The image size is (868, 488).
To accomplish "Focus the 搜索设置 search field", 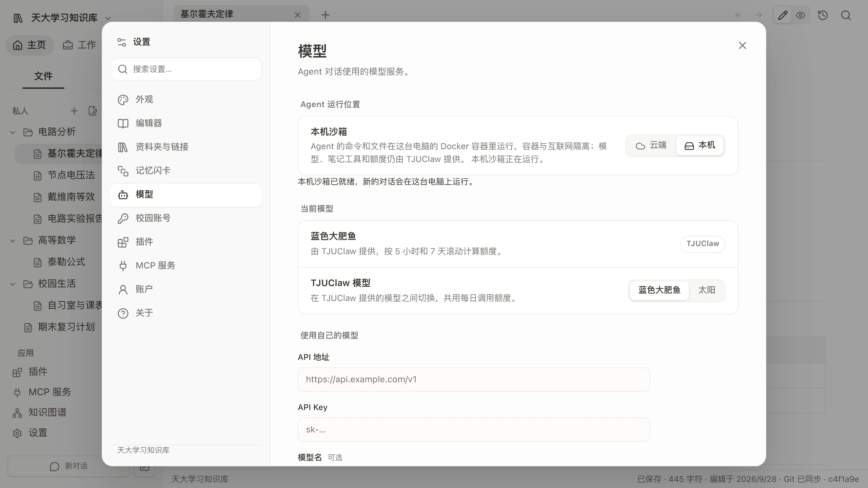I will (186, 69).
